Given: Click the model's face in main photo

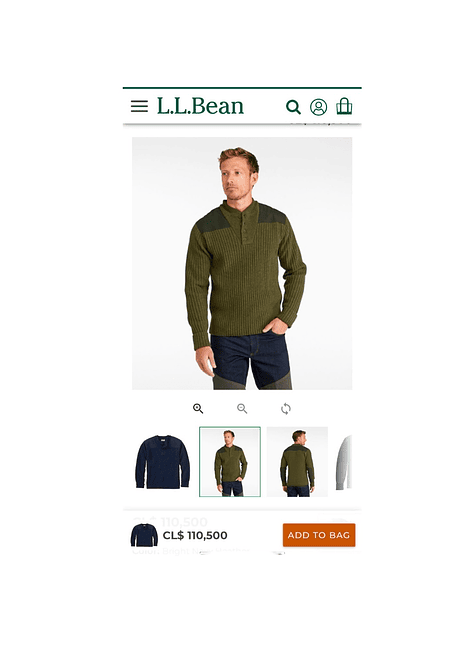Looking at the screenshot, I should point(236,178).
